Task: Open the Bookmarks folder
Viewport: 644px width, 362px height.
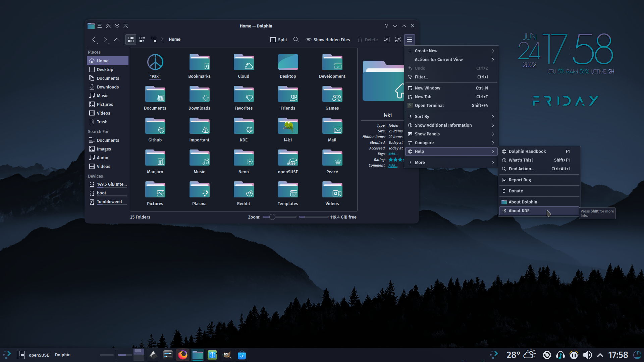Action: click(199, 66)
